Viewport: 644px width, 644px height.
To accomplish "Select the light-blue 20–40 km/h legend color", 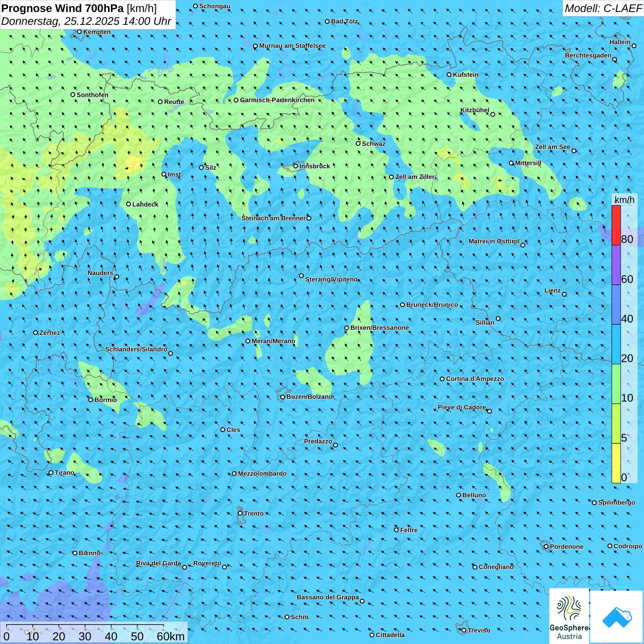I will (x=616, y=345).
